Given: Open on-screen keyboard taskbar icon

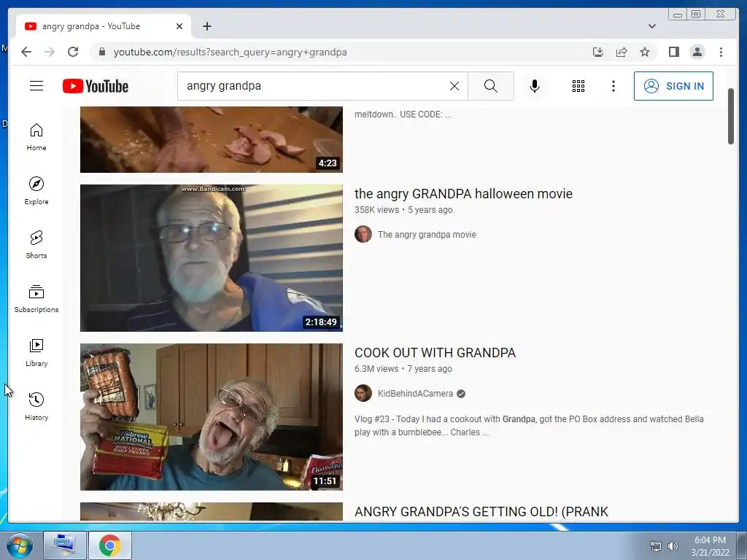Looking at the screenshot, I should pyautogui.click(x=65, y=545).
